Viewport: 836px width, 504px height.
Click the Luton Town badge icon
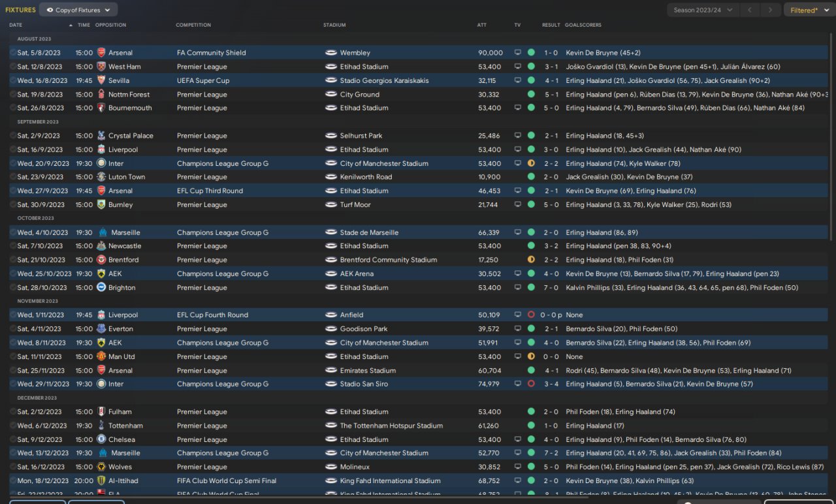[101, 177]
